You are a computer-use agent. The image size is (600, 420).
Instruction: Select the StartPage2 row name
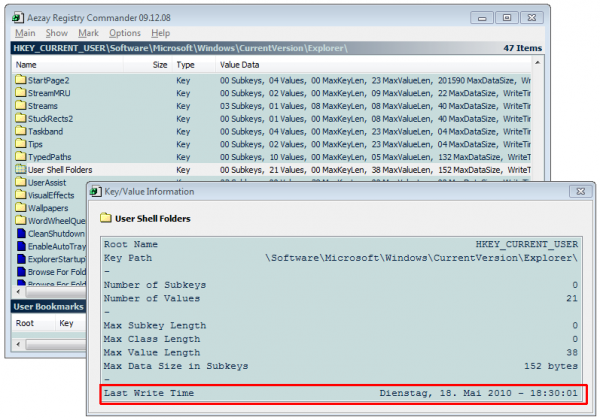click(x=49, y=80)
